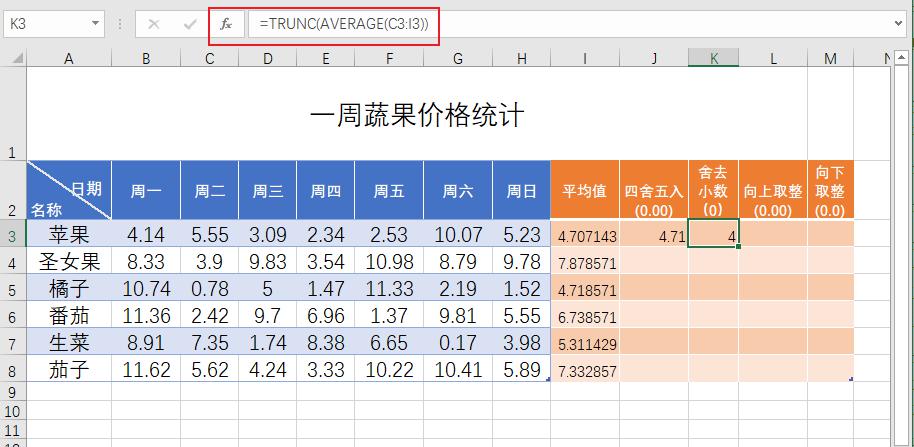Click the 苹果 row label
The width and height of the screenshot is (914, 447).
point(69,234)
